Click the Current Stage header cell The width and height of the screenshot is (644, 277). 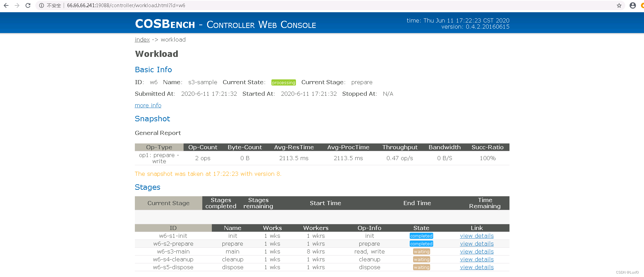click(x=169, y=203)
